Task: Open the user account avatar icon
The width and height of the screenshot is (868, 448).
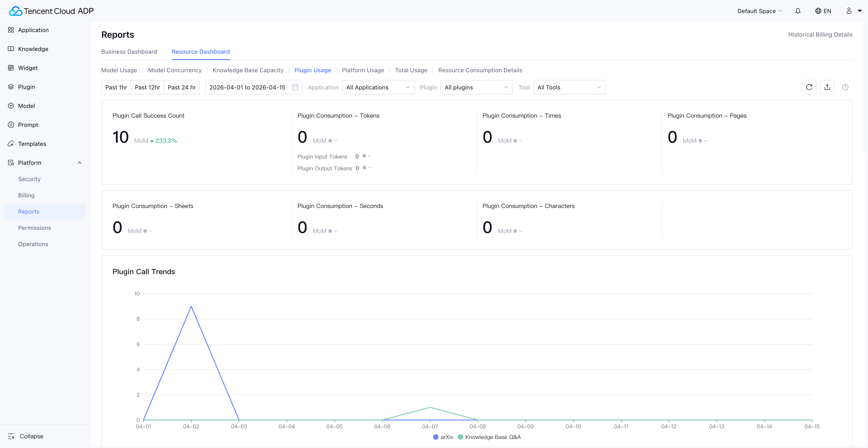Action: [x=849, y=11]
